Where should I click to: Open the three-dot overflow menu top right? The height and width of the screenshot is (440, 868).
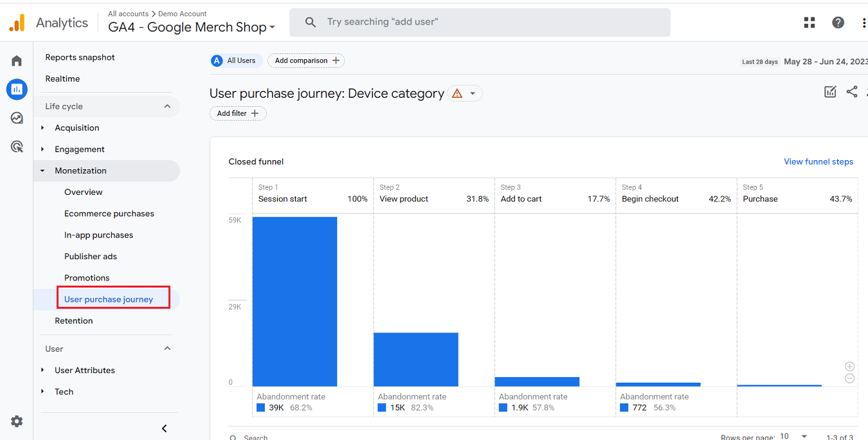tap(863, 22)
